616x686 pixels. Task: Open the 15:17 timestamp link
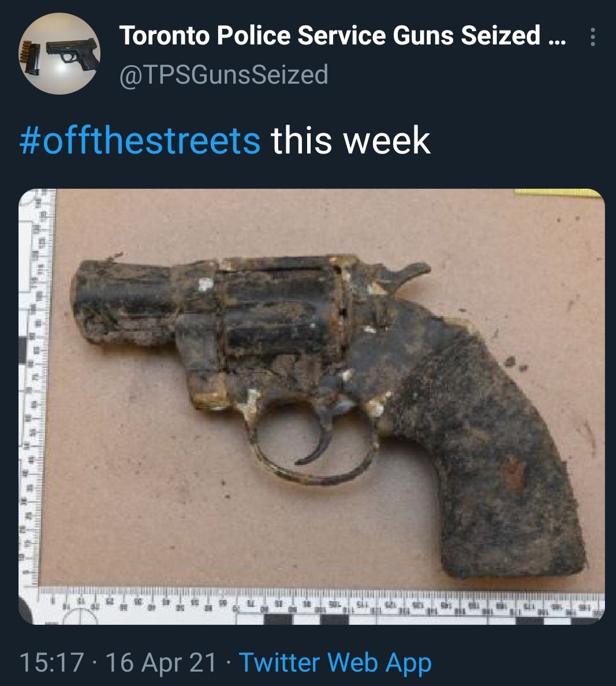(51, 662)
